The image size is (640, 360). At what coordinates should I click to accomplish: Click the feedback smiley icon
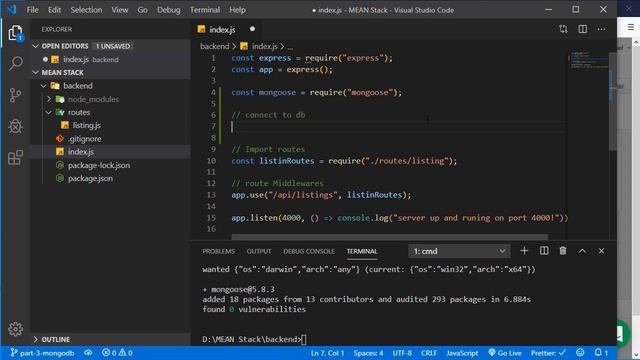coord(580,353)
